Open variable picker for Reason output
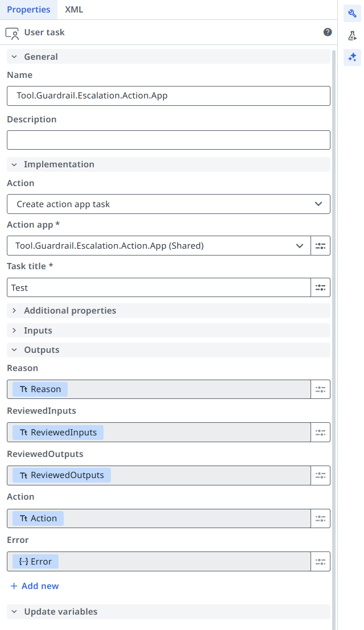The image size is (364, 630). point(320,389)
